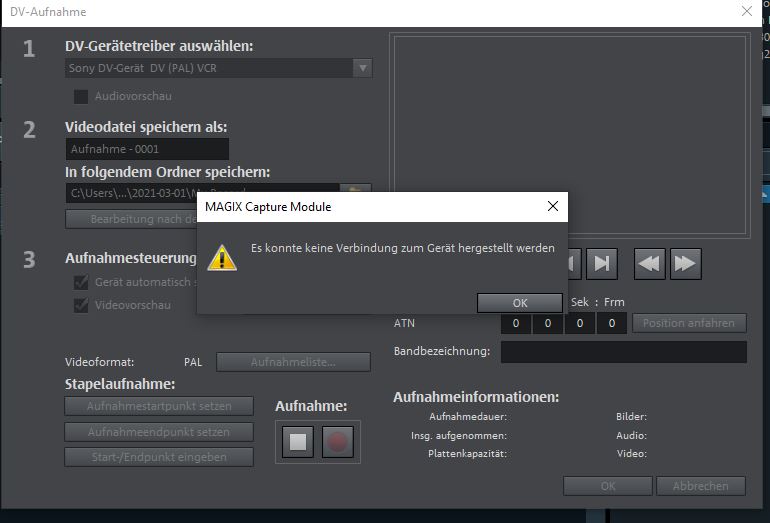Toggle Gerät automatisch checkbox
Image resolution: width=770 pixels, height=523 pixels.
81,282
